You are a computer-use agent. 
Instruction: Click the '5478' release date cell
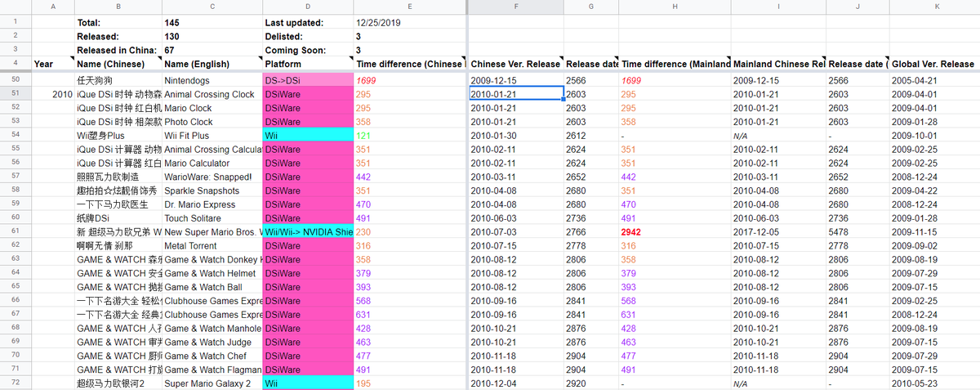857,232
